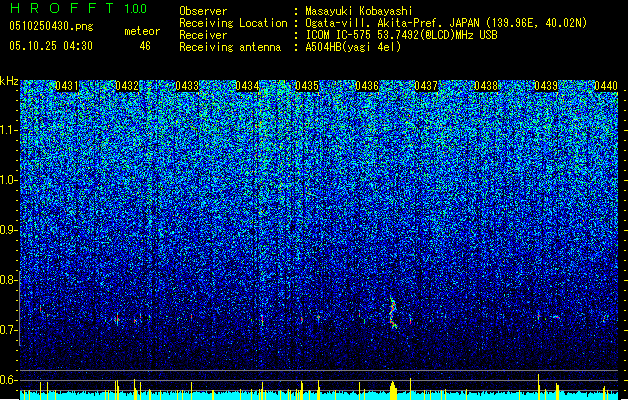Click the antenna value A504HB(yagi 4el)
The image size is (629, 400).
pyautogui.click(x=353, y=47)
